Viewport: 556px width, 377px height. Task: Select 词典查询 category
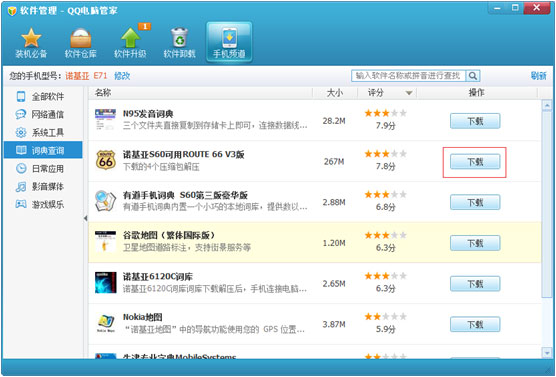(43, 150)
